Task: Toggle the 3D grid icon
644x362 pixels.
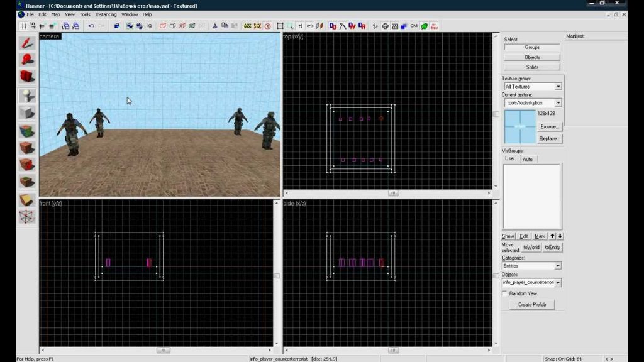Action: point(33,26)
